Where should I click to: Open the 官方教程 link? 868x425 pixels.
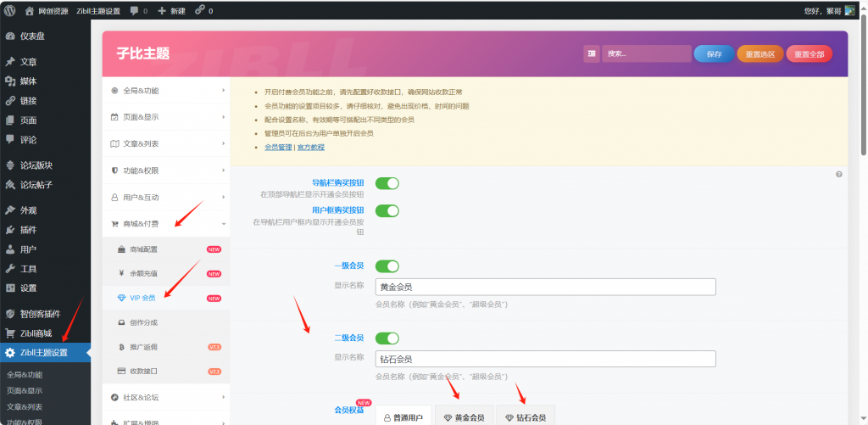pyautogui.click(x=310, y=148)
